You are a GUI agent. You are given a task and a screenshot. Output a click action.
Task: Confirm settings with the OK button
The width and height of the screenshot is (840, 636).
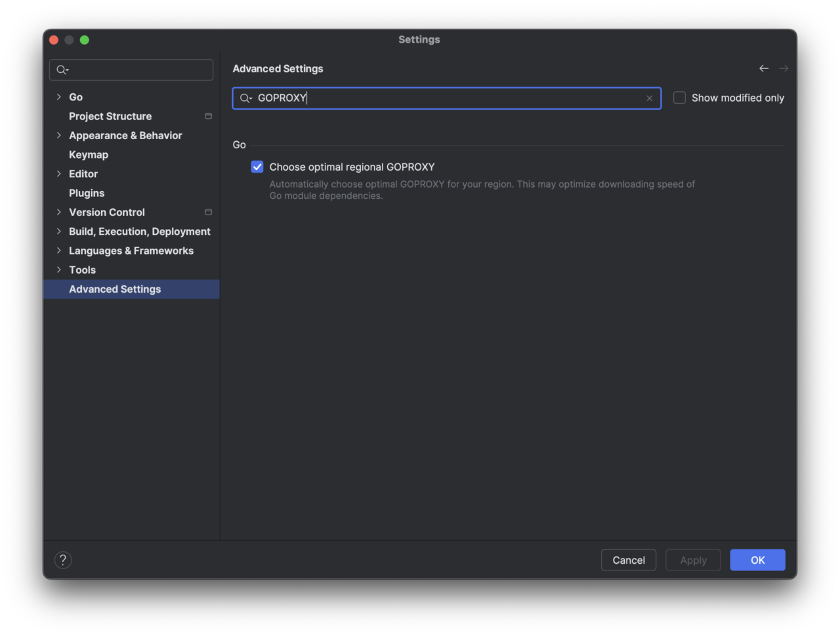(x=758, y=560)
